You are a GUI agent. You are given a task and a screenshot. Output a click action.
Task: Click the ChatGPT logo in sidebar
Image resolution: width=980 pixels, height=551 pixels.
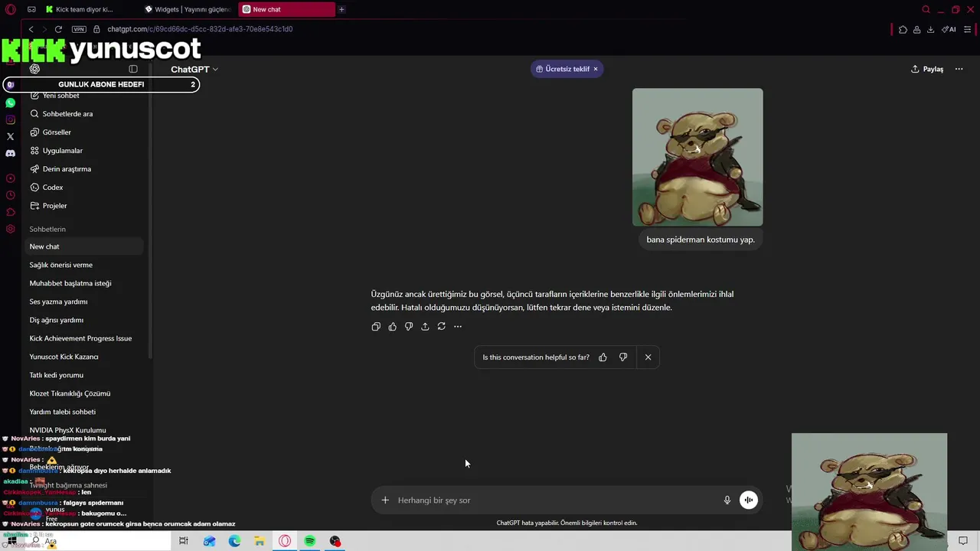tap(34, 69)
